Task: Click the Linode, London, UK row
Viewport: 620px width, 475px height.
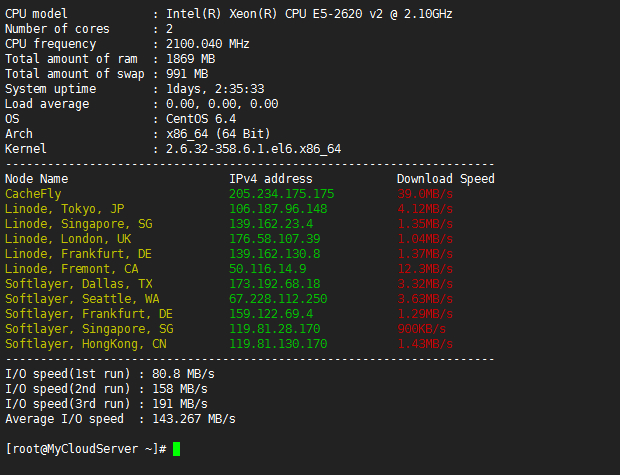Action: (x=68, y=239)
